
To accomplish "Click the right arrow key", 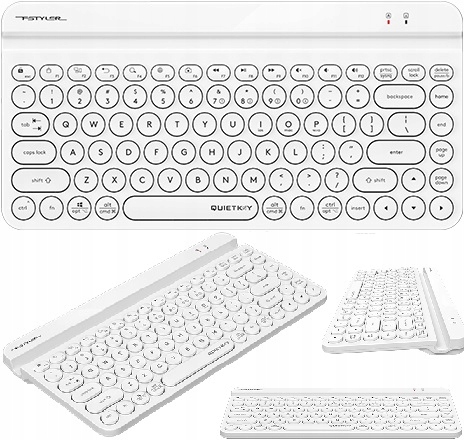I will [441, 208].
